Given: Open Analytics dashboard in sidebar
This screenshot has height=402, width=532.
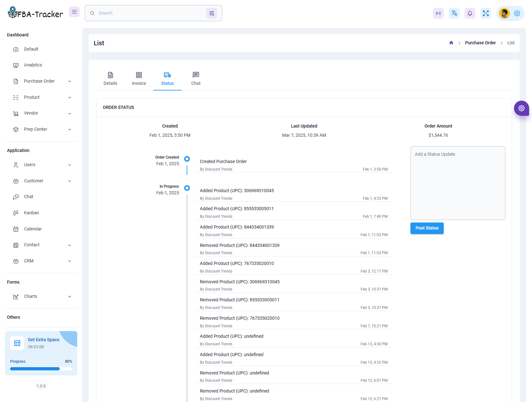Looking at the screenshot, I should point(41,65).
